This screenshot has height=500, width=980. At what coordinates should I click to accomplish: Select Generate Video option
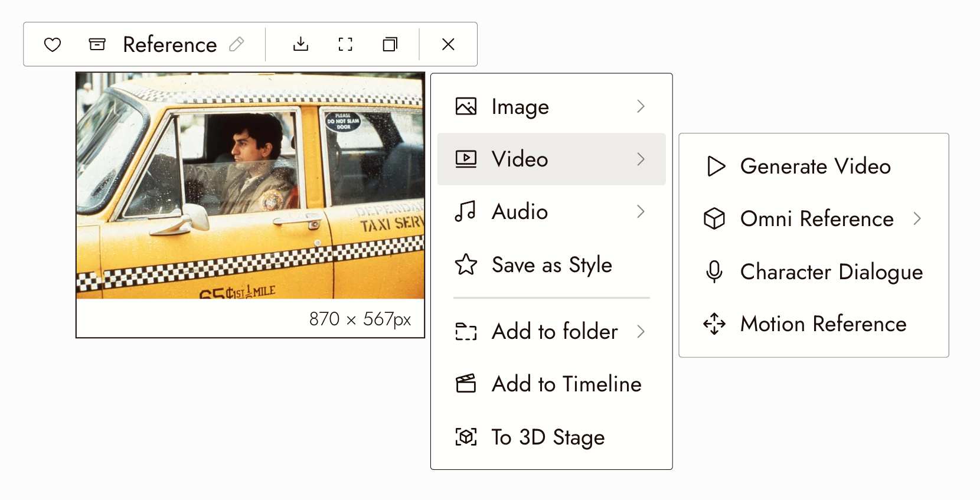(x=814, y=166)
